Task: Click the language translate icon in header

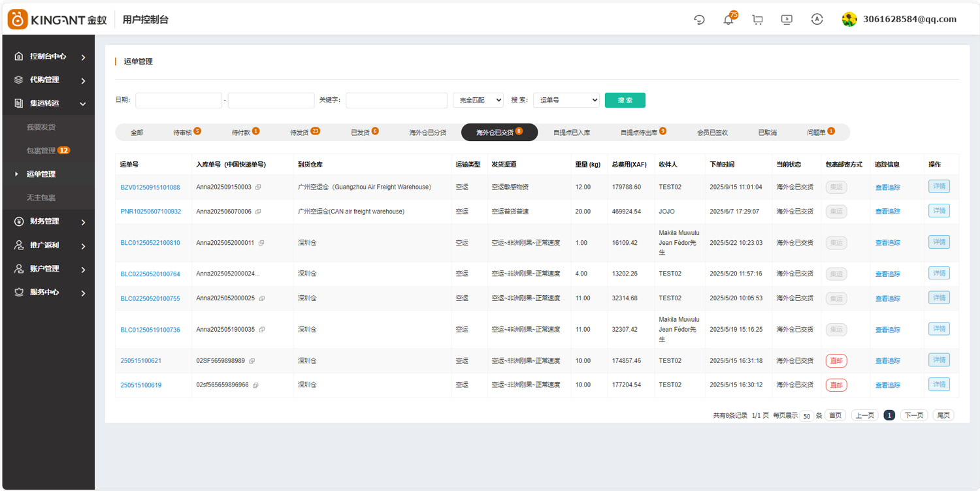Action: 817,20
